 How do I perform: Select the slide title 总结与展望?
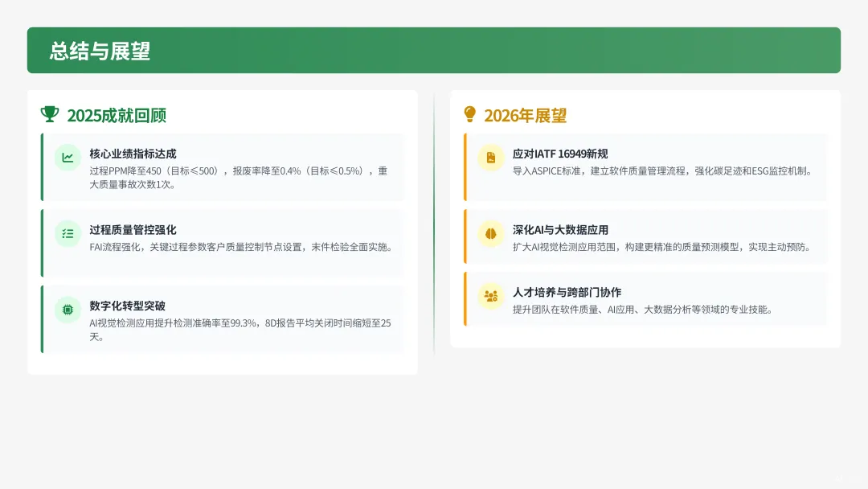100,51
